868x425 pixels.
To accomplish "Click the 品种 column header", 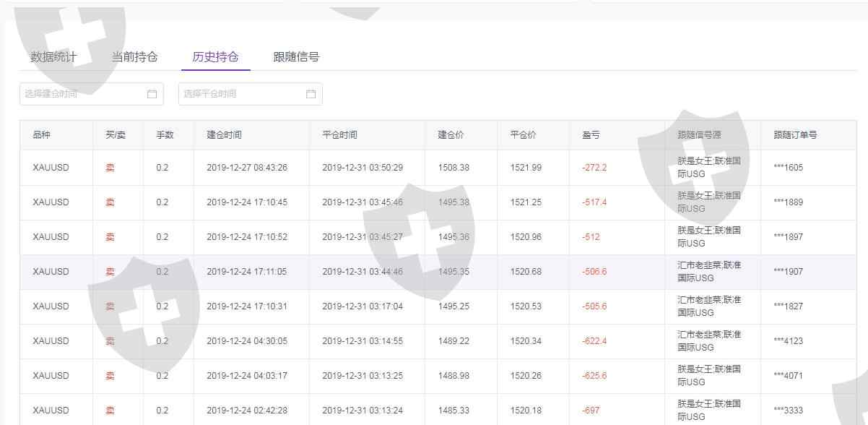I will point(42,135).
